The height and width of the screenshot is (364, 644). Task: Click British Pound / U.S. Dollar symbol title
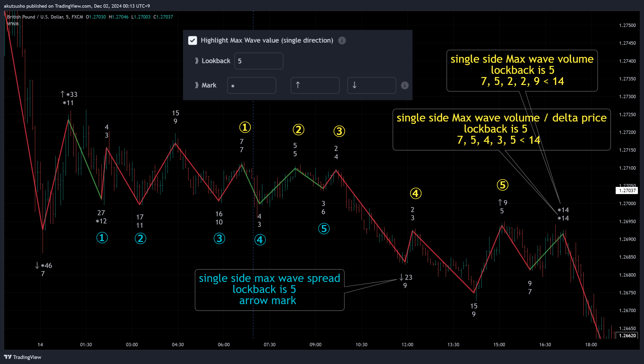(x=35, y=17)
